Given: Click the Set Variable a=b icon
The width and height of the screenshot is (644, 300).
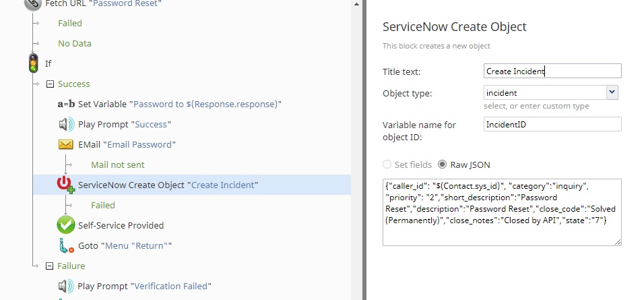Looking at the screenshot, I should 66,104.
